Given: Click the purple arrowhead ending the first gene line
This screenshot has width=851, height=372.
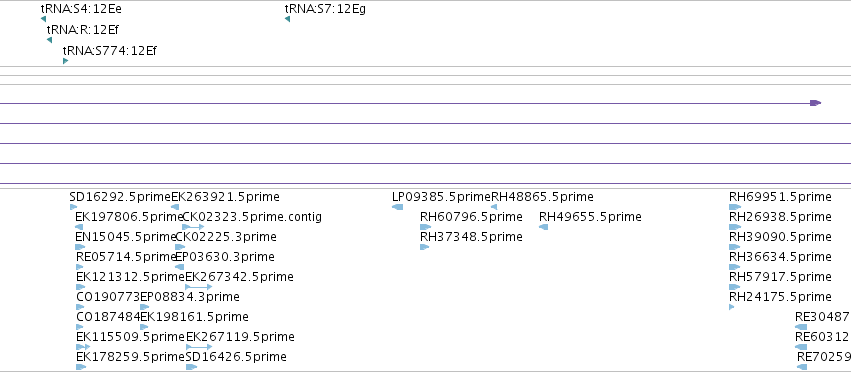Looking at the screenshot, I should [815, 103].
